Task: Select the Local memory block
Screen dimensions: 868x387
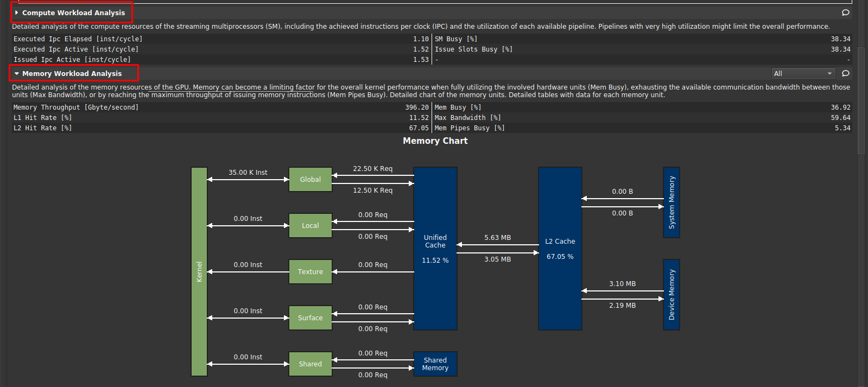Action: click(310, 225)
